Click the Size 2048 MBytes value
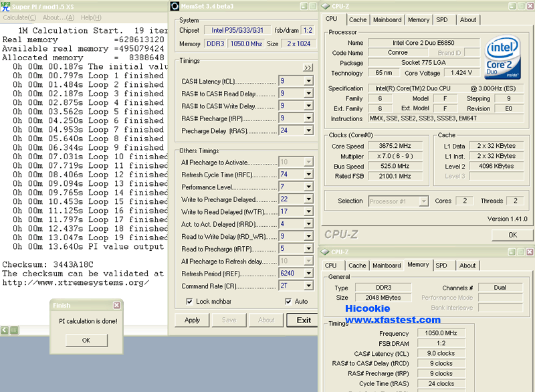This screenshot has height=392, width=535. pos(383,298)
